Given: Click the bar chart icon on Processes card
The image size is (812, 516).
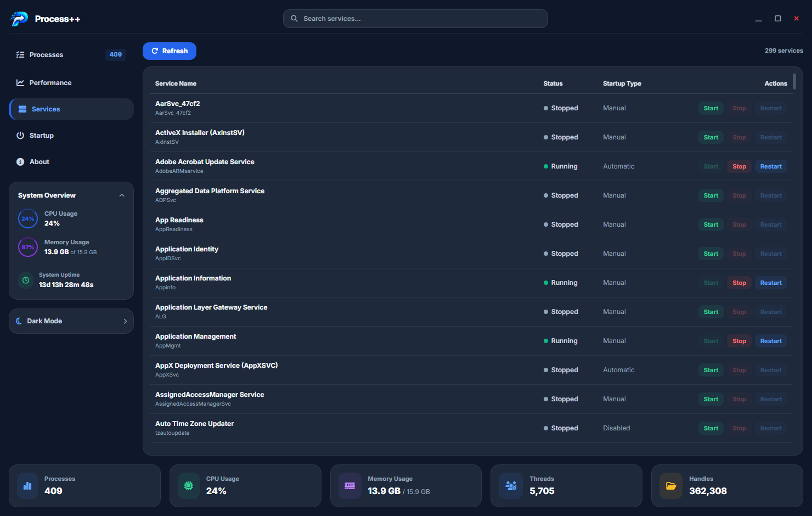Looking at the screenshot, I should (27, 486).
